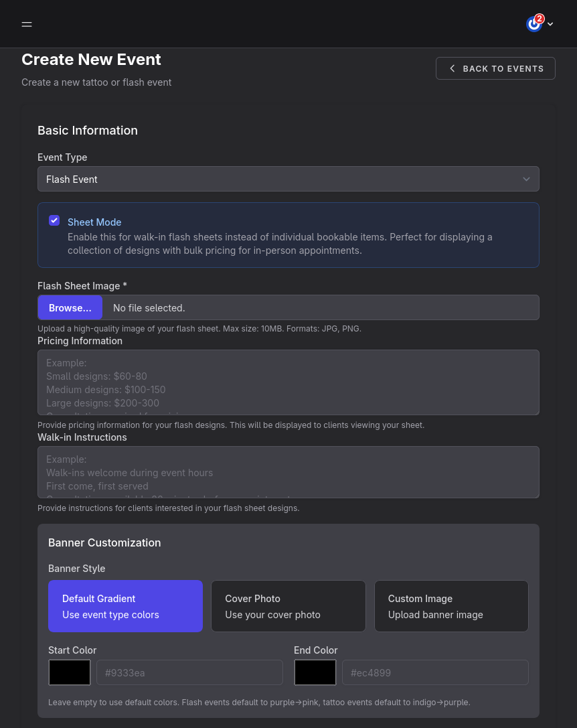Click the Sheet Mode label text
Viewport: 577px width, 728px height.
pyautogui.click(x=94, y=222)
